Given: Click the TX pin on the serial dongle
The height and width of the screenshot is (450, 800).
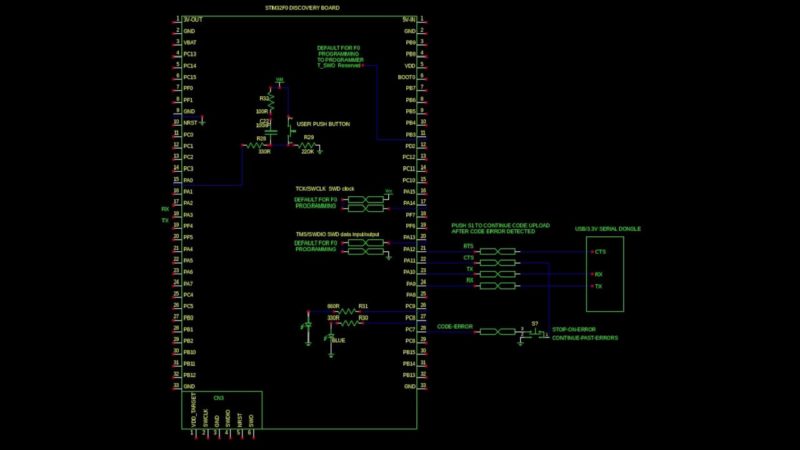Looking at the screenshot, I should (x=598, y=286).
